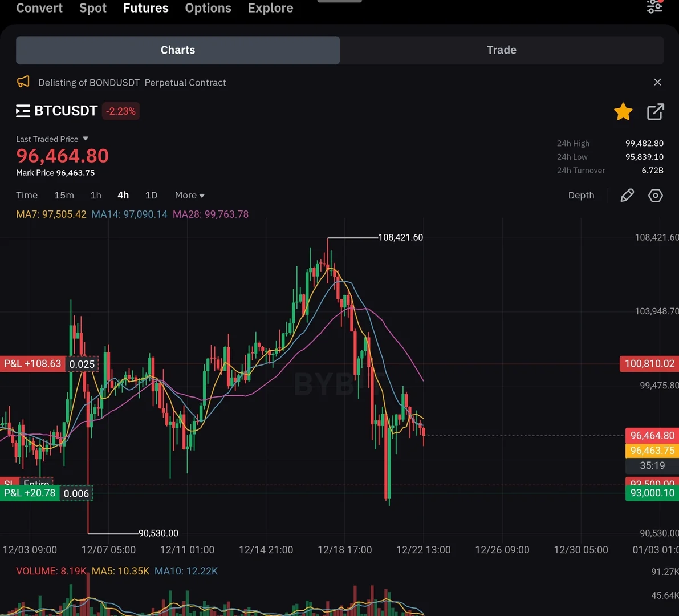Image resolution: width=679 pixels, height=616 pixels.
Task: Open the Options tab
Action: point(208,8)
